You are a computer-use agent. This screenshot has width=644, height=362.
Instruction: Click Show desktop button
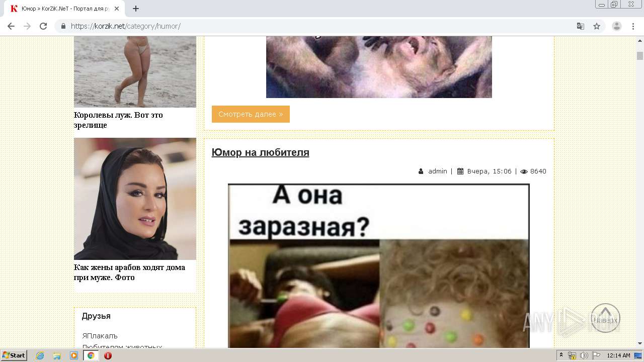[638, 355]
